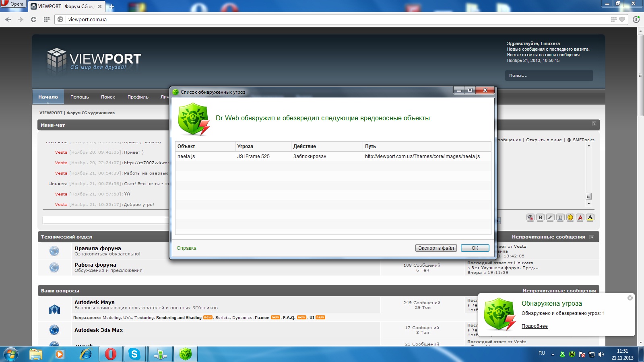Open Rendering and Shading sub-board
Viewport: 644px width, 362px height.
[179, 318]
